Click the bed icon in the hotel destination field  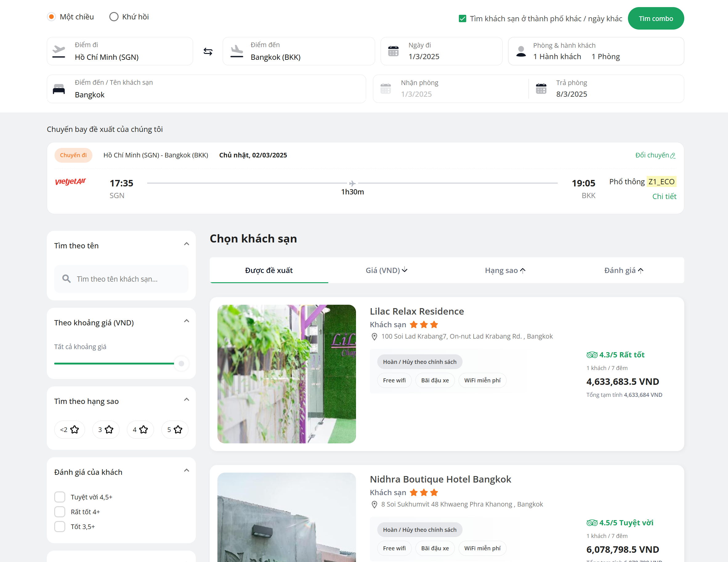coord(59,89)
